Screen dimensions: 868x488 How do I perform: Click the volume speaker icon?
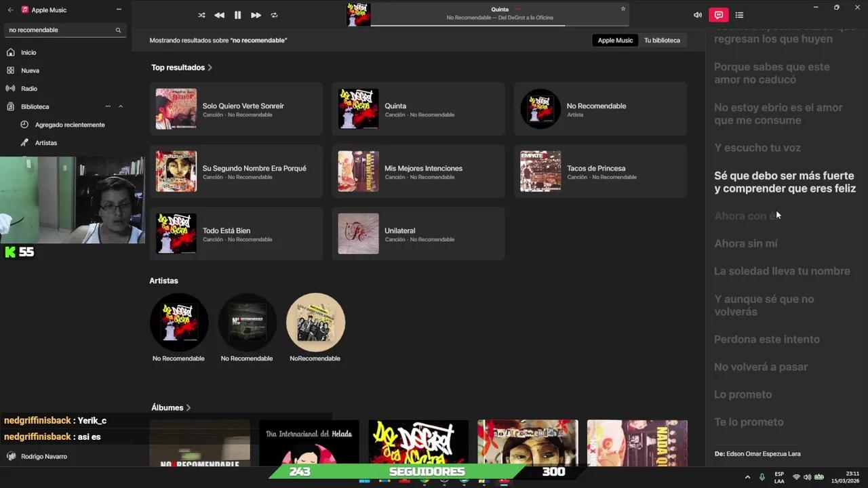[x=697, y=15]
